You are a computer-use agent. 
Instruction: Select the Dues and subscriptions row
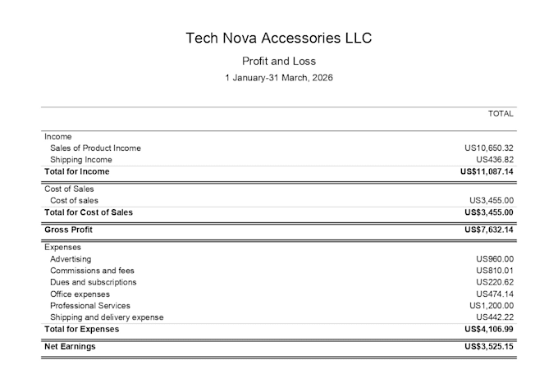click(x=279, y=282)
